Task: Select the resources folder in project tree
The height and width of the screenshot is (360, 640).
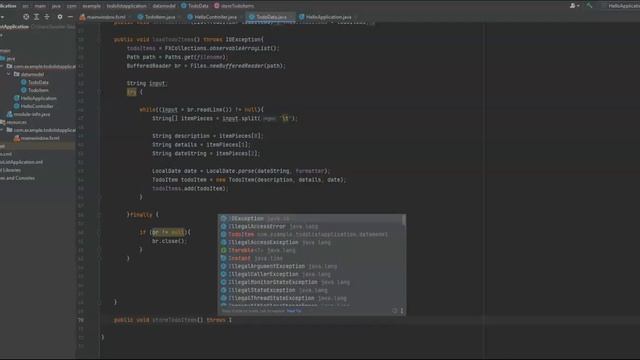Action: pyautogui.click(x=14, y=122)
